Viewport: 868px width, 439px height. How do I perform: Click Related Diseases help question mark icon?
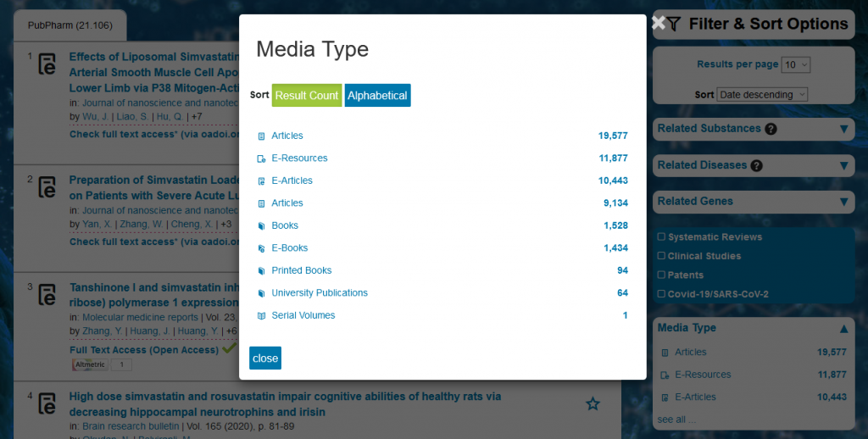pos(756,166)
